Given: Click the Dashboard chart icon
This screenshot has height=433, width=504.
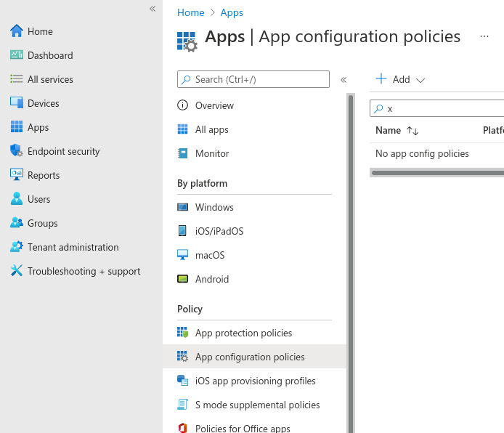Looking at the screenshot, I should [x=17, y=55].
